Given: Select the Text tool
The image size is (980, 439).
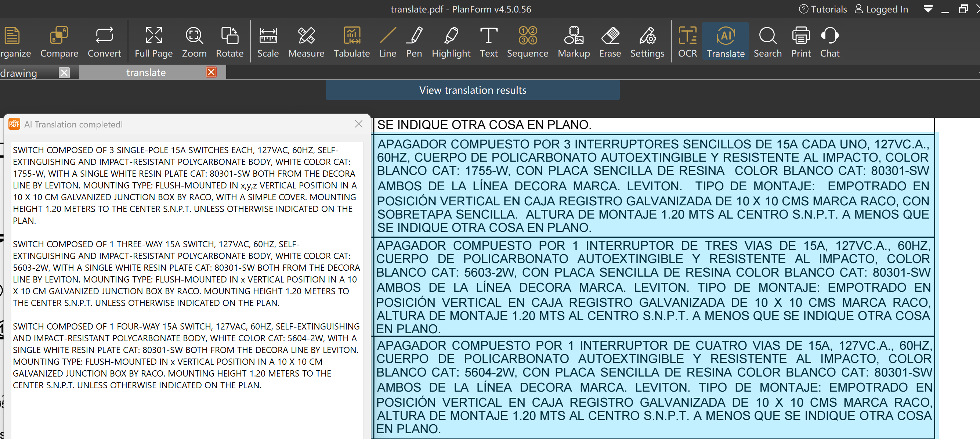Looking at the screenshot, I should pos(488,42).
